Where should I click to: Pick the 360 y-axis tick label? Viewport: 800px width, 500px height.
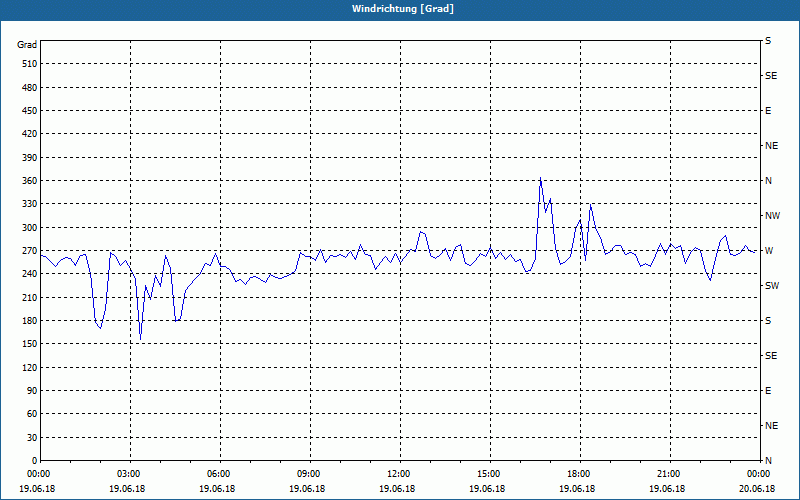[x=30, y=181]
